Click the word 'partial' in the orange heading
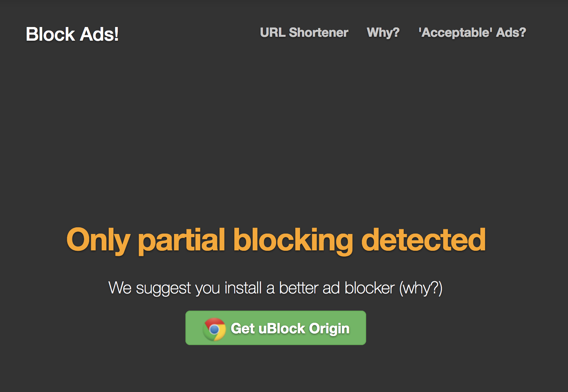Viewport: 568px width, 392px height. click(x=182, y=240)
